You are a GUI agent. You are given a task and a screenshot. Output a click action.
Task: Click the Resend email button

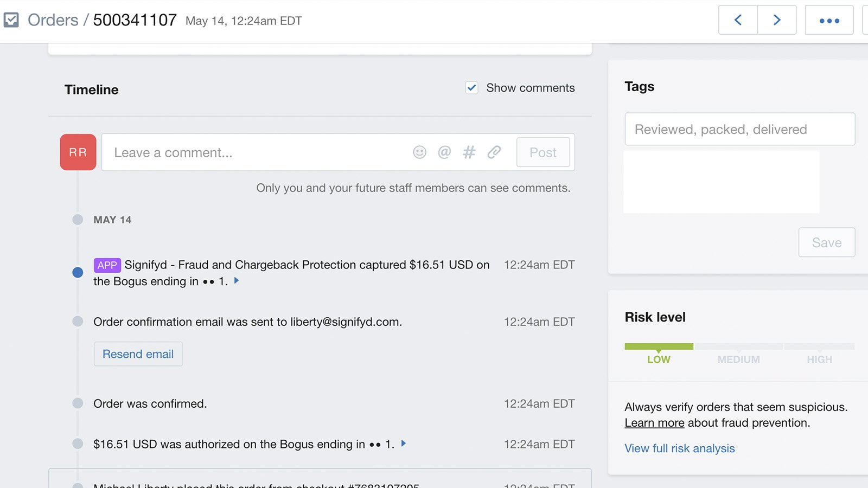click(138, 354)
